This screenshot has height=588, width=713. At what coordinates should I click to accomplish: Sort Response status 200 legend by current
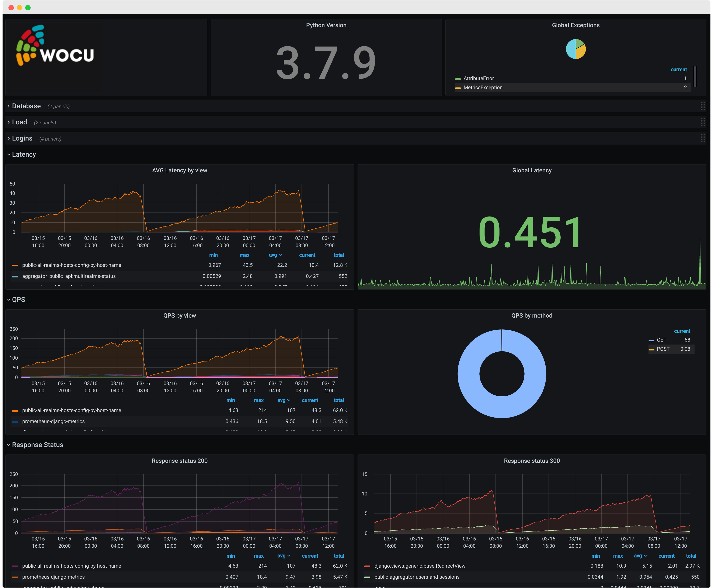310,556
